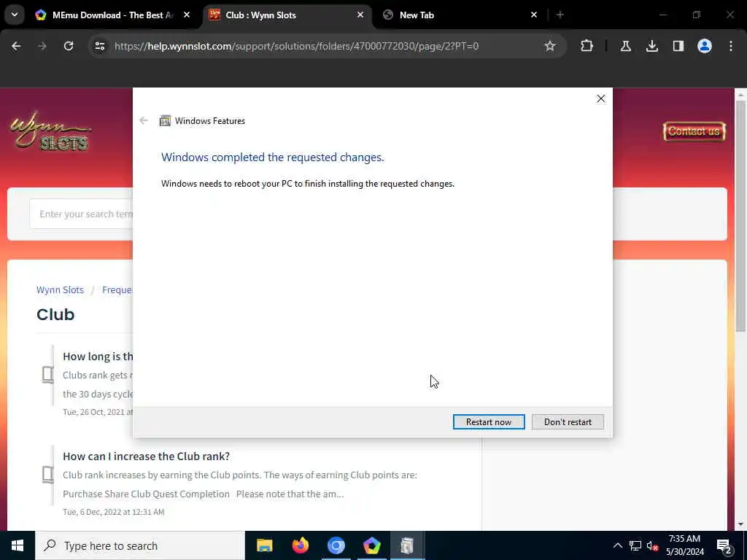Open the 'How long is th...' article
Viewport: 747px width, 560px height.
(x=98, y=356)
